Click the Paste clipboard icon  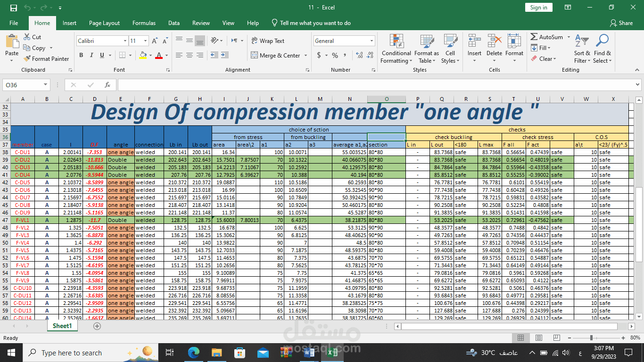pos(12,41)
